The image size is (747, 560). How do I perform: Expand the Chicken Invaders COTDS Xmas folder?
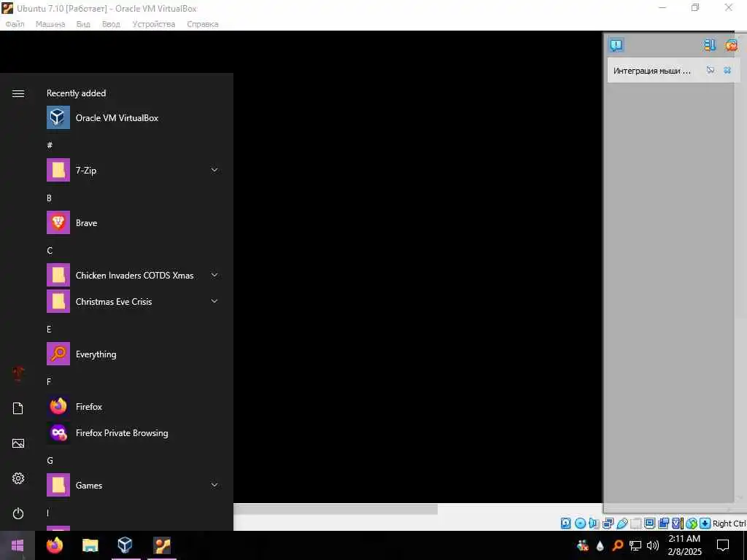coord(214,275)
